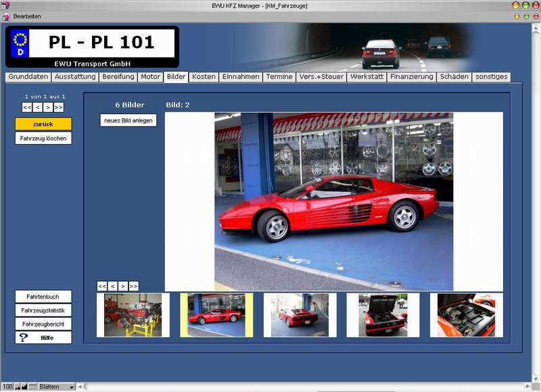
Task: Show previous image arrow above thumbnails
Action: [112, 286]
